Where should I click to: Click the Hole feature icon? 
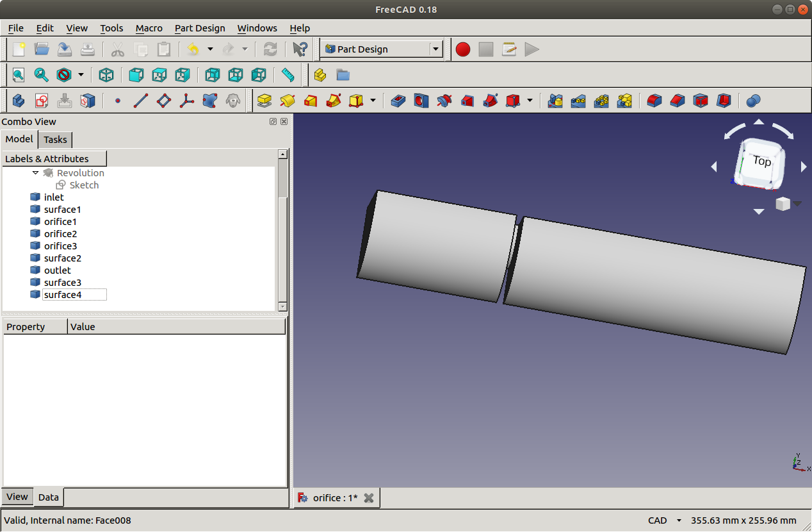point(421,101)
